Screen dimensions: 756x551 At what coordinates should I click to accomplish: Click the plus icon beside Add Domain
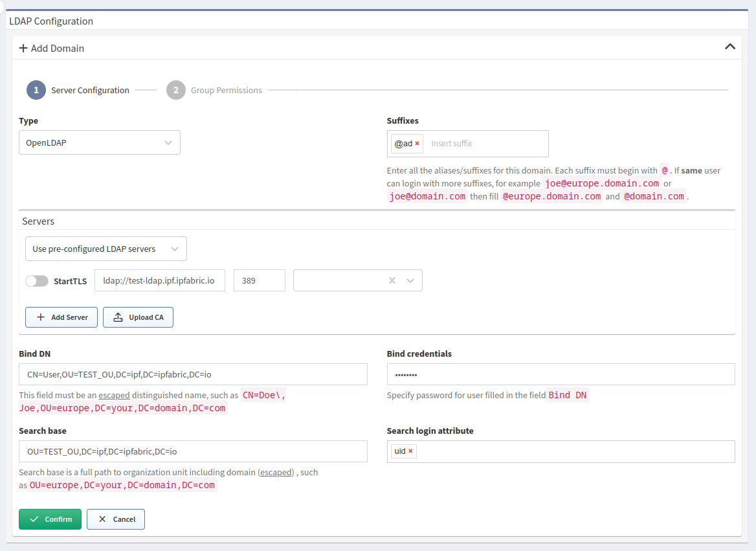(23, 49)
